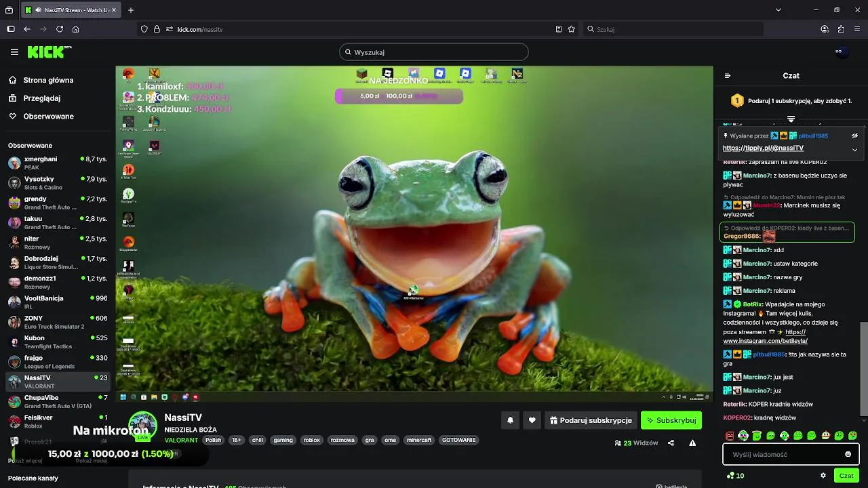Reload the page in browser
Viewport: 868px width, 488px height.
[x=60, y=29]
